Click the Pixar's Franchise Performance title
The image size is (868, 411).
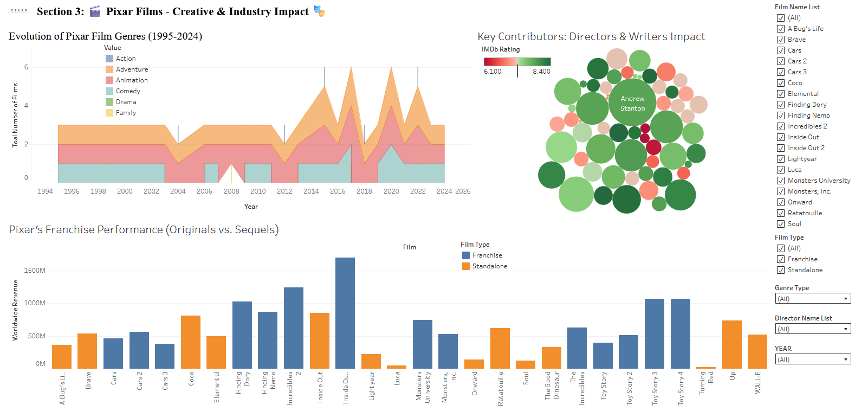[144, 229]
